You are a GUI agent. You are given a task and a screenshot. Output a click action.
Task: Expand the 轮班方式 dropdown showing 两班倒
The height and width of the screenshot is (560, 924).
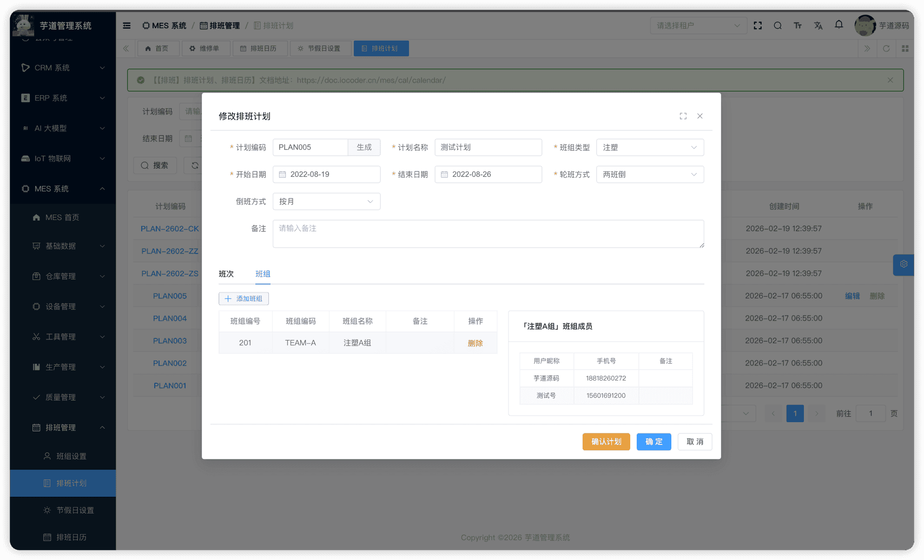[650, 175]
